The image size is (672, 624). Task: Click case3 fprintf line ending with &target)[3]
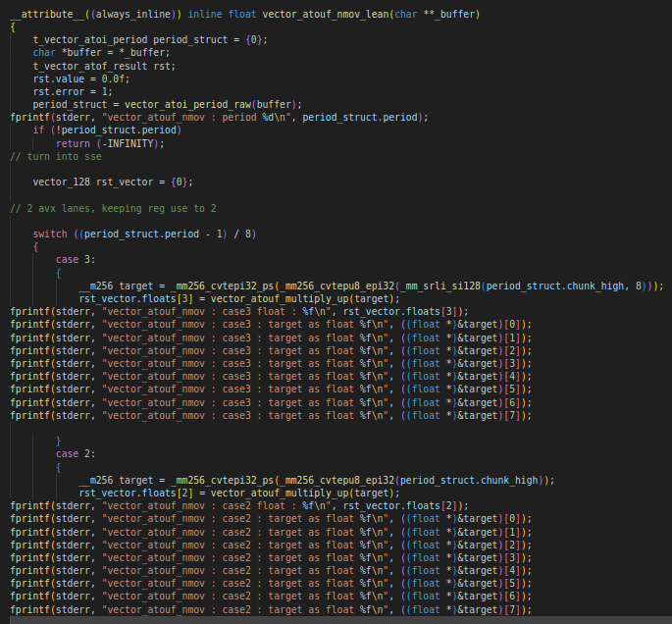(271, 364)
